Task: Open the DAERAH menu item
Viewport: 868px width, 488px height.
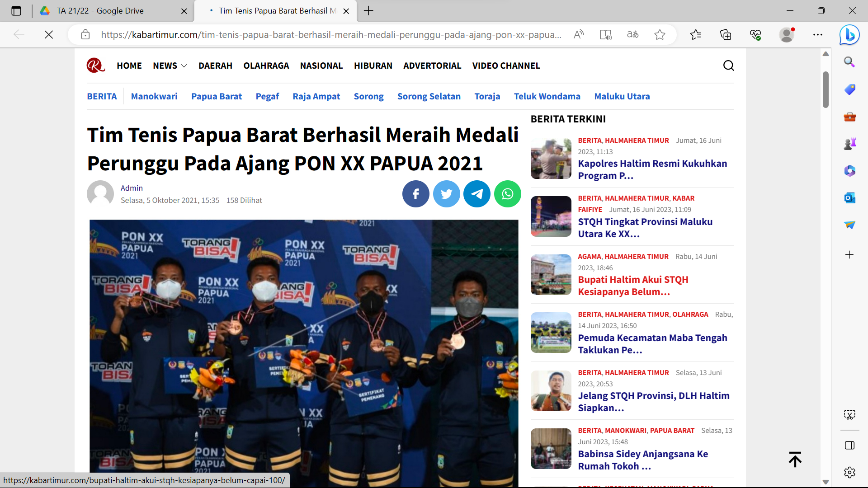Action: 215,66
